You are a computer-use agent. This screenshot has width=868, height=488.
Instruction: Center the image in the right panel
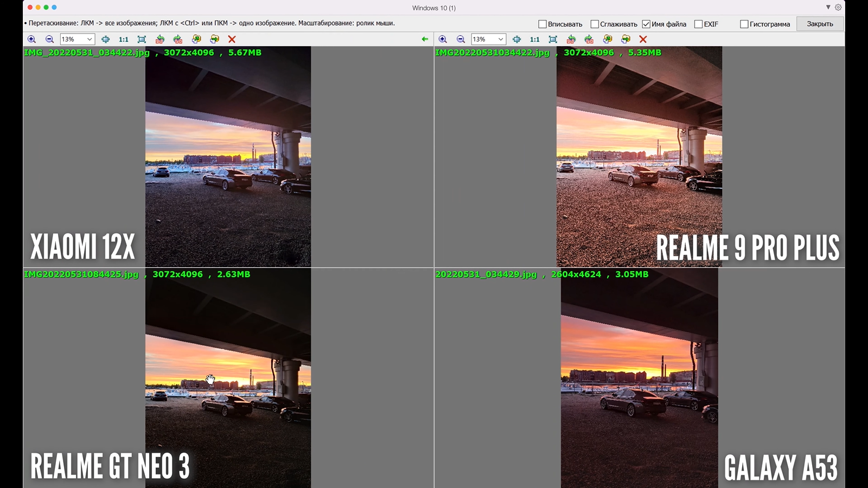[x=516, y=39]
